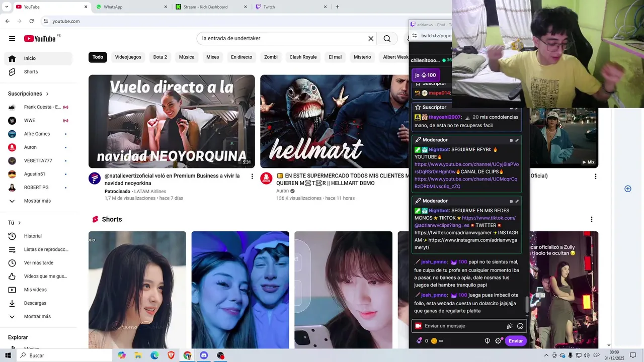
Task: Open Twitch chat settings gear
Action: pyautogui.click(x=498, y=341)
